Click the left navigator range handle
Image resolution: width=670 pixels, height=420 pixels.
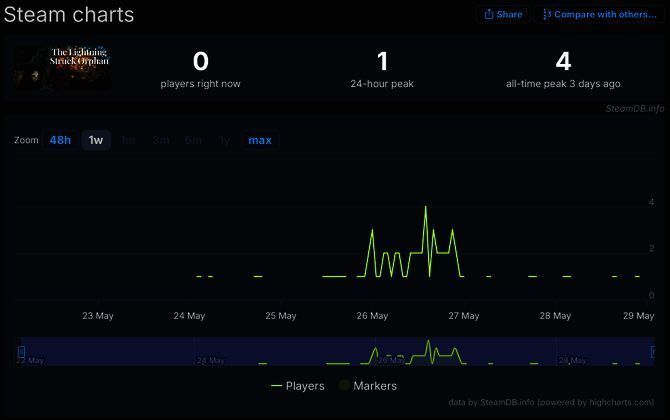click(x=21, y=351)
